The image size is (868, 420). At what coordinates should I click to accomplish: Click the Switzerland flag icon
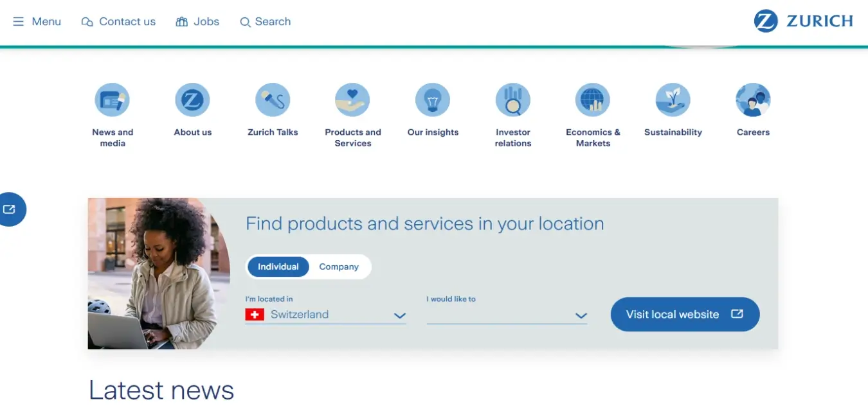[x=255, y=315]
